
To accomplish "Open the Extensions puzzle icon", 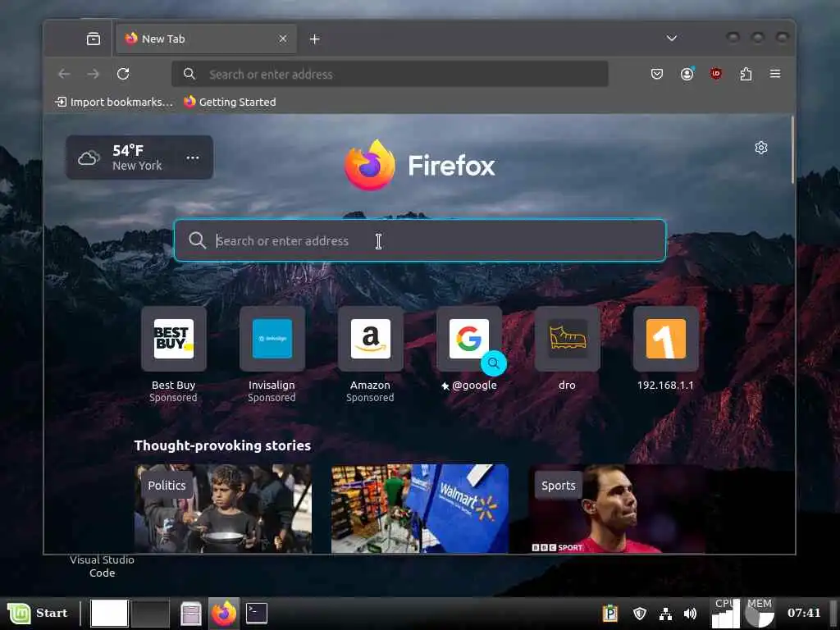I will click(x=746, y=74).
